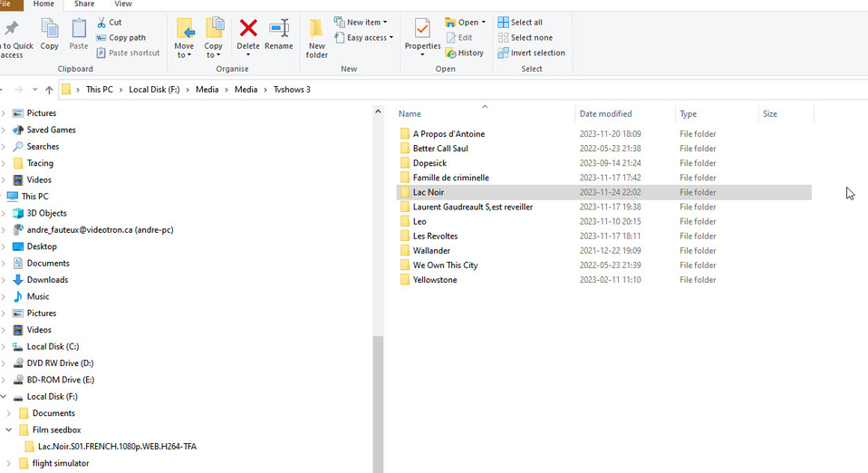Screen dimensions: 868x473
Task: Select Saved Games in navigation pane
Action: tap(51, 130)
